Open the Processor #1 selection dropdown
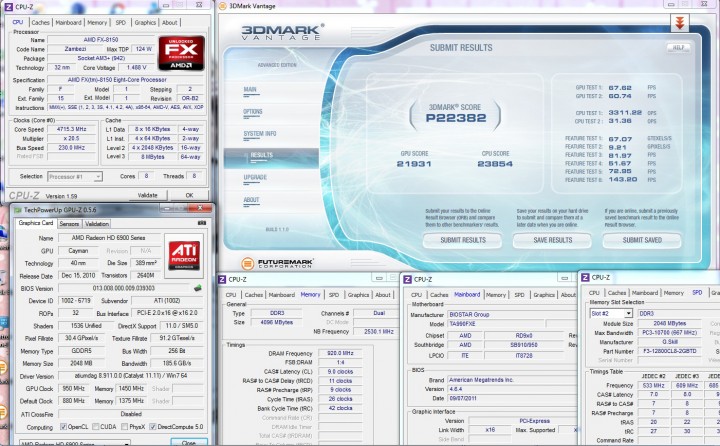720x446 pixels. [75, 176]
